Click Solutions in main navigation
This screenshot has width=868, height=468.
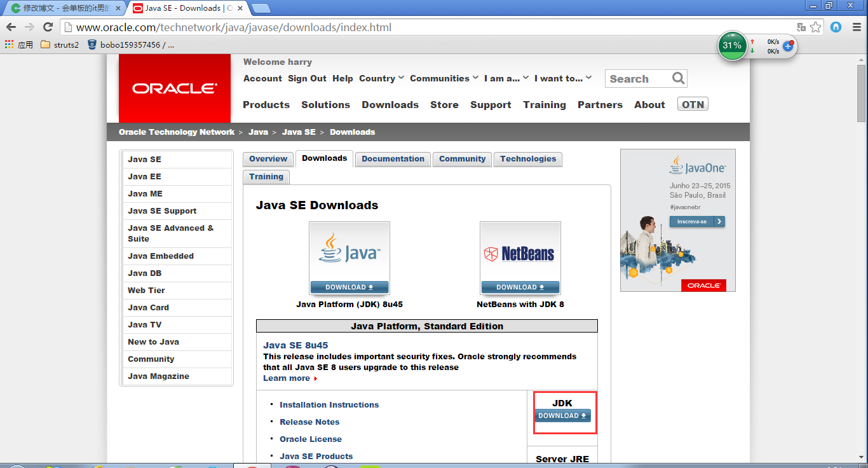point(325,105)
